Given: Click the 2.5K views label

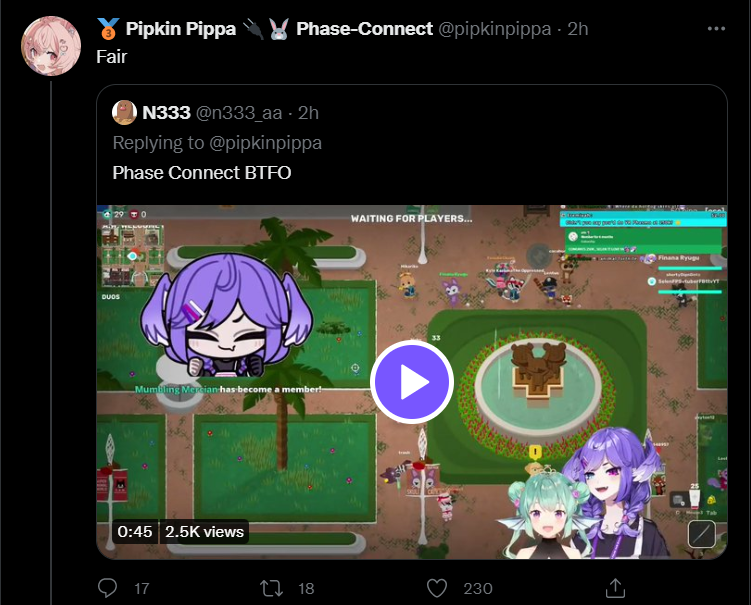Looking at the screenshot, I should (205, 532).
